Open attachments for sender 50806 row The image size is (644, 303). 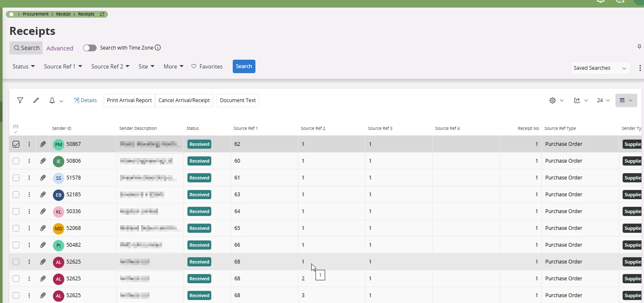click(x=43, y=161)
